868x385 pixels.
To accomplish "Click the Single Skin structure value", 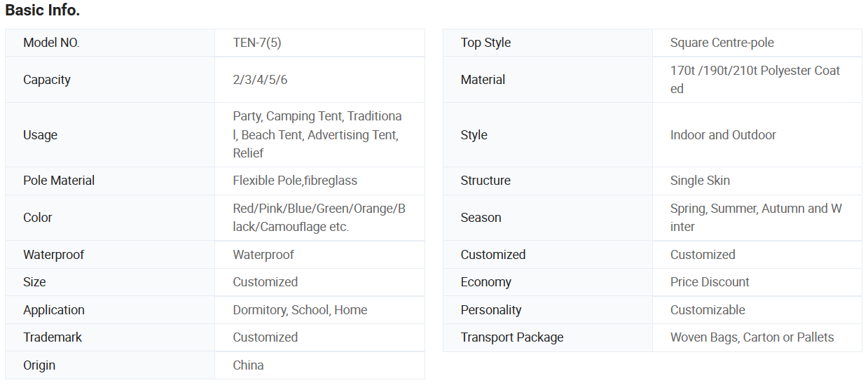I will [700, 181].
